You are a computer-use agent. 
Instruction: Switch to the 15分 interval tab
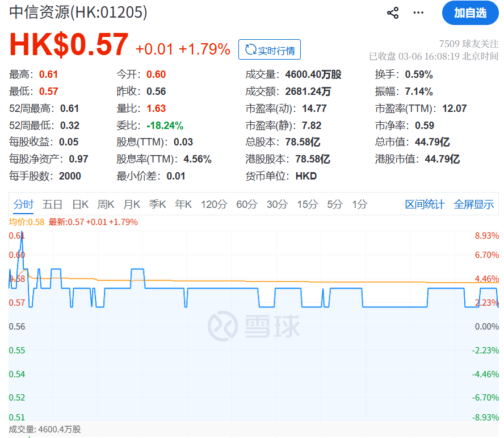[307, 205]
